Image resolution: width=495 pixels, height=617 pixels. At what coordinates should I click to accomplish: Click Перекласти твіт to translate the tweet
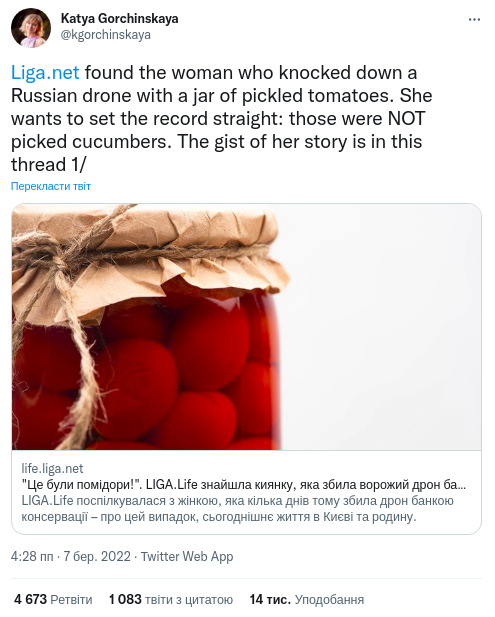pos(51,186)
